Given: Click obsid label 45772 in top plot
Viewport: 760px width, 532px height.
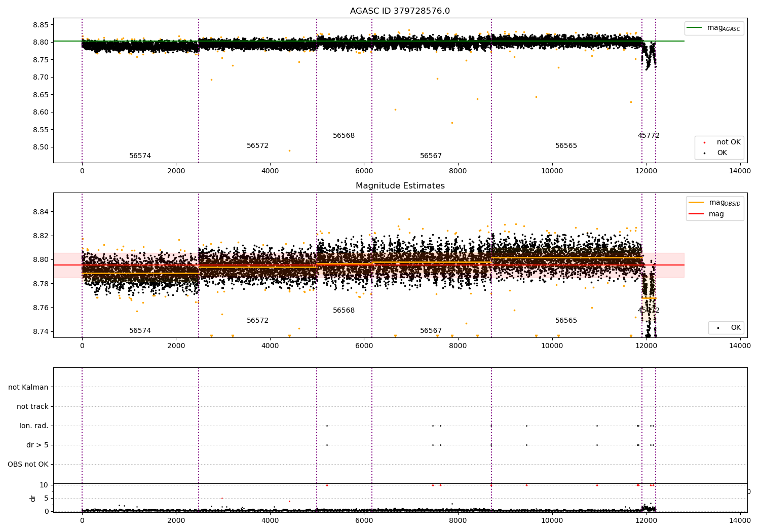Looking at the screenshot, I should tap(649, 136).
